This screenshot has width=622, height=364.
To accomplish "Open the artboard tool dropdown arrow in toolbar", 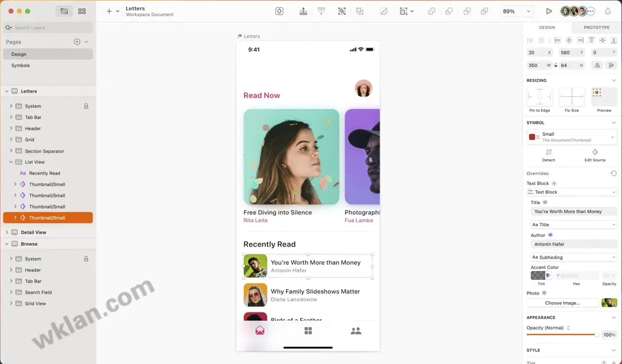I will tap(412, 11).
